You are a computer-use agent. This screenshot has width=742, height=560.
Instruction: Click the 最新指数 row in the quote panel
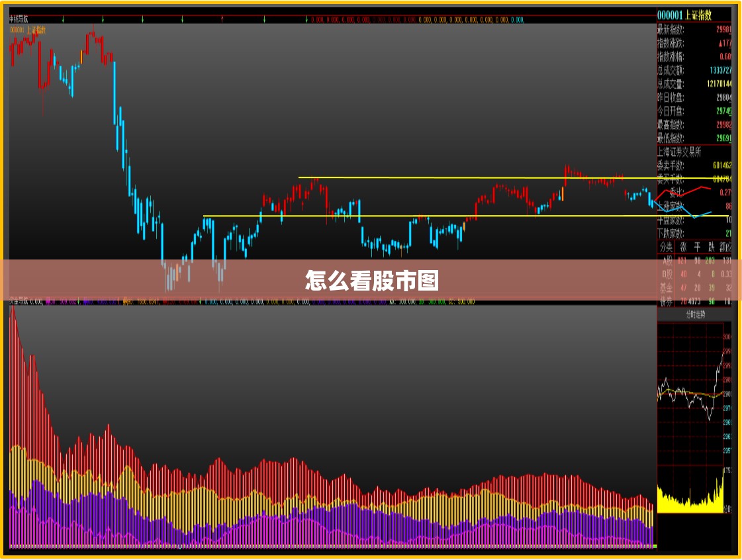pyautogui.click(x=695, y=29)
